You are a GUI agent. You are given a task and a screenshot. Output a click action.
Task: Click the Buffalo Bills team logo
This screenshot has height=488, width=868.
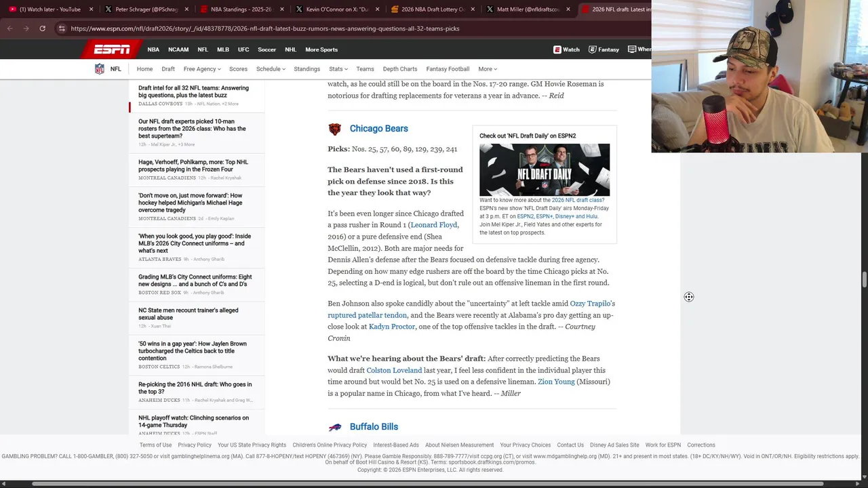coord(335,427)
